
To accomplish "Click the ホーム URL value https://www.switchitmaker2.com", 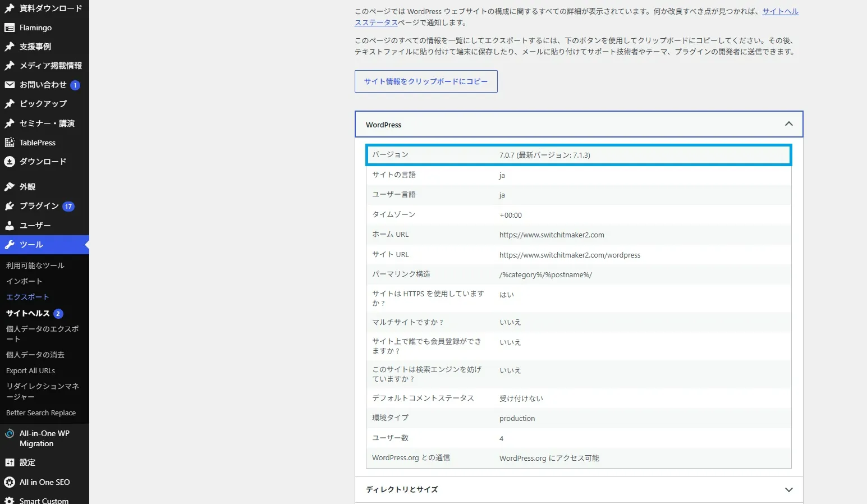I will (x=552, y=235).
